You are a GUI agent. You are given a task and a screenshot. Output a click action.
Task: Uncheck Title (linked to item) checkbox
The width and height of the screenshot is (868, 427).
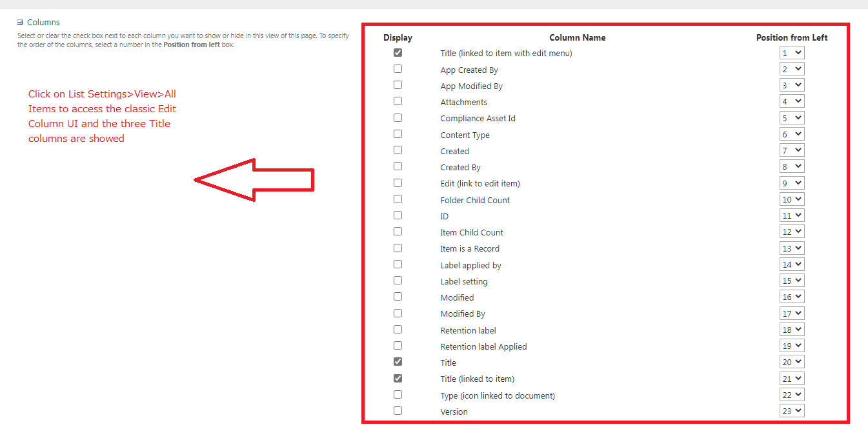click(398, 378)
